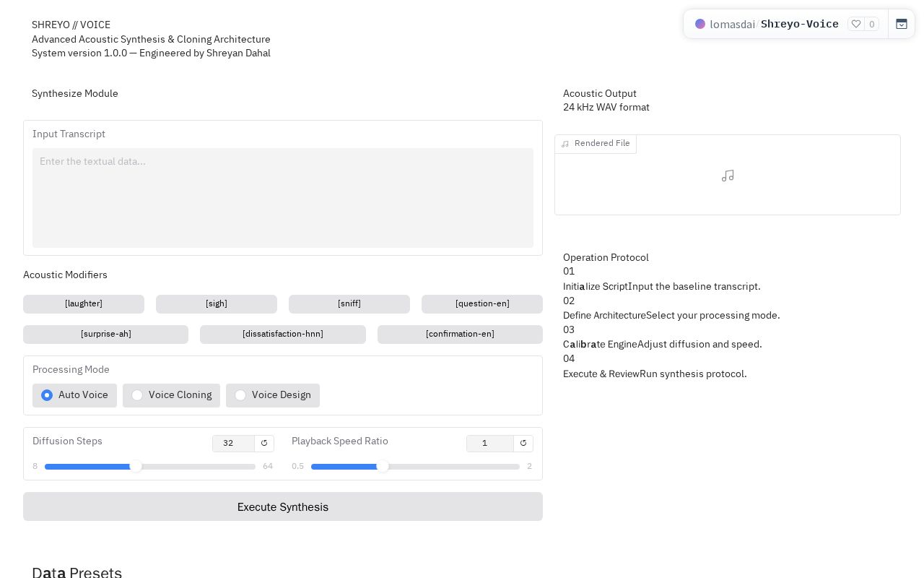Insert the [sigh] modifier
The height and width of the screenshot is (578, 924).
click(217, 303)
